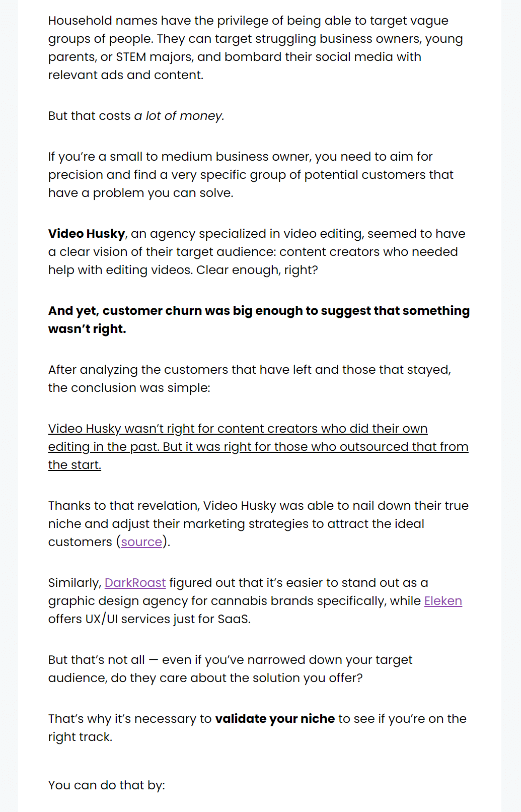Follow the DarkRoast link
Viewport: 521px width, 812px height.
coord(135,583)
